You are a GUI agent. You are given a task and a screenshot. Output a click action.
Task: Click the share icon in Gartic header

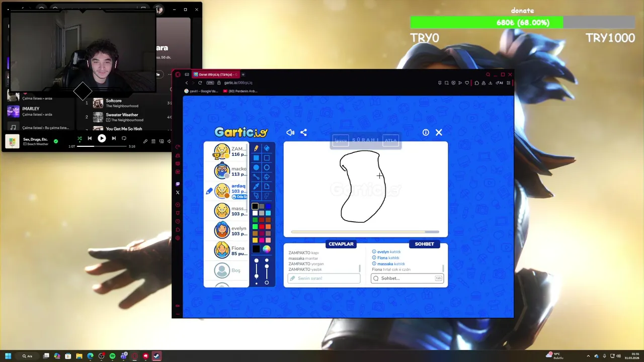303,132
